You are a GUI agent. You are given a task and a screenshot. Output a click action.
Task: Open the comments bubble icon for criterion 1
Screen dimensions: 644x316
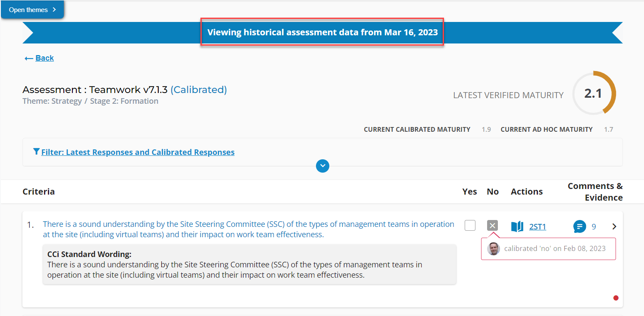click(x=579, y=226)
